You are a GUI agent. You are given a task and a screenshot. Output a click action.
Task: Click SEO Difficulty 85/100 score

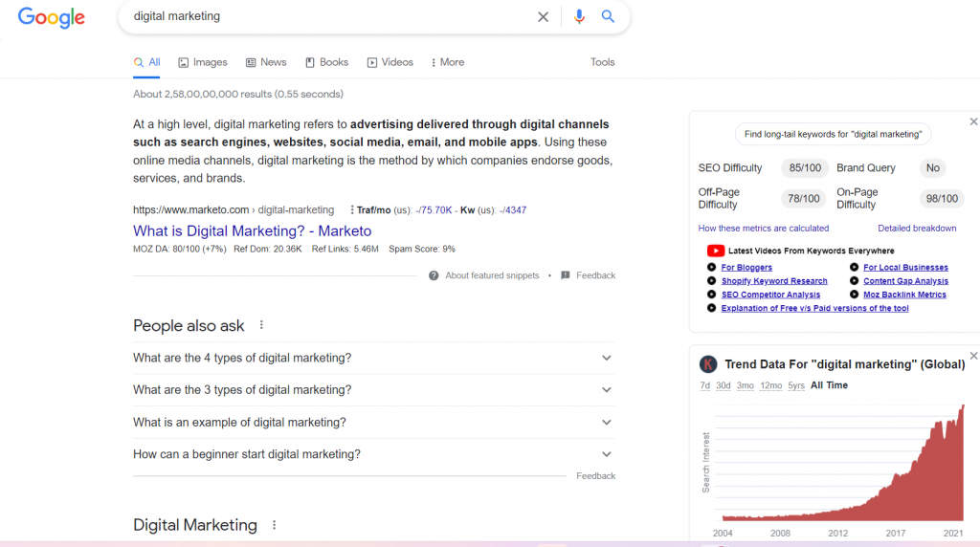tap(805, 168)
